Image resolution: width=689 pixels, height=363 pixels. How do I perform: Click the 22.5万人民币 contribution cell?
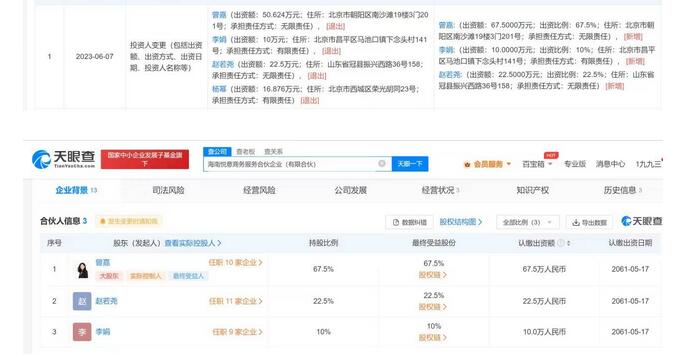(544, 301)
